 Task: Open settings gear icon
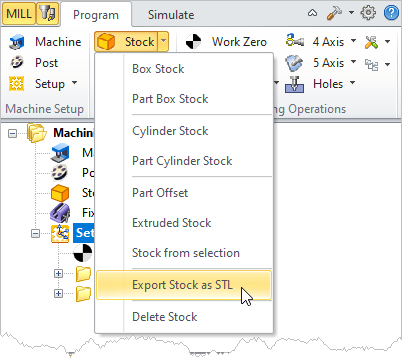pyautogui.click(x=368, y=13)
